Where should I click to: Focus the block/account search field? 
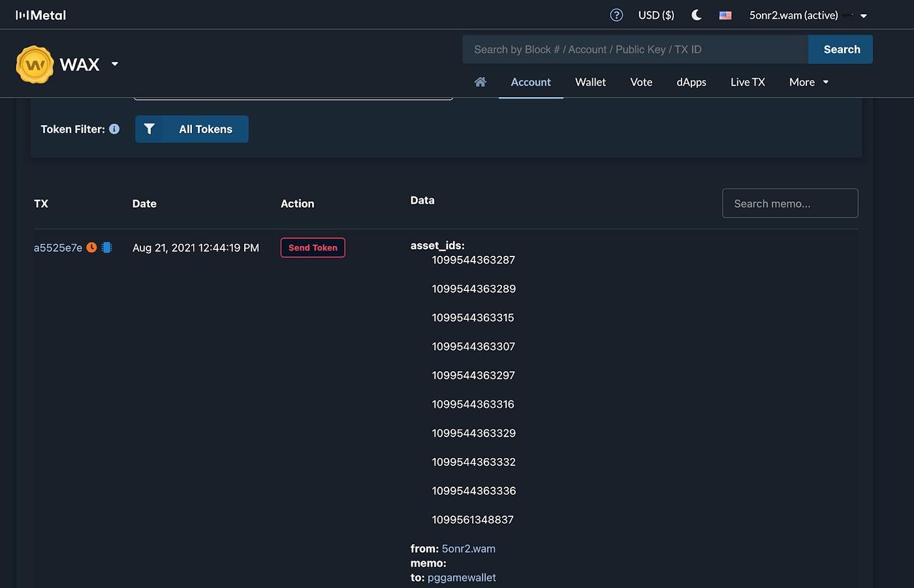pos(635,50)
